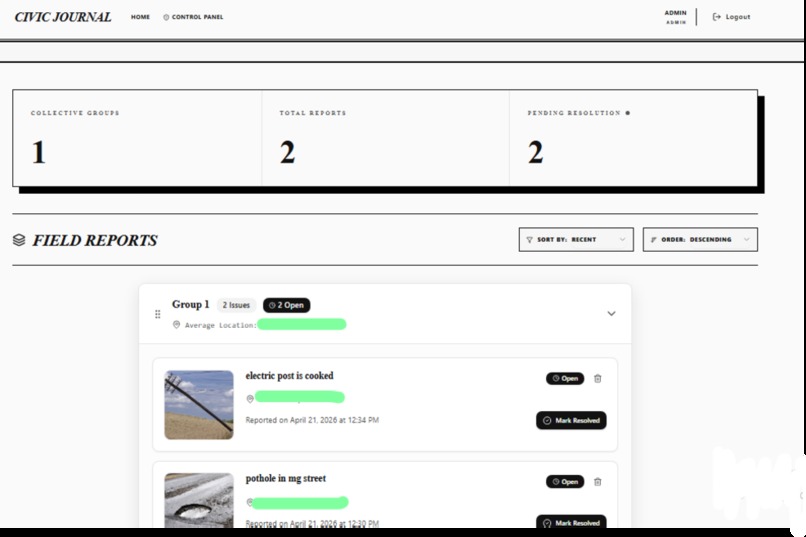
Task: Click the 'pothole in mg street' title
Action: [x=286, y=478]
